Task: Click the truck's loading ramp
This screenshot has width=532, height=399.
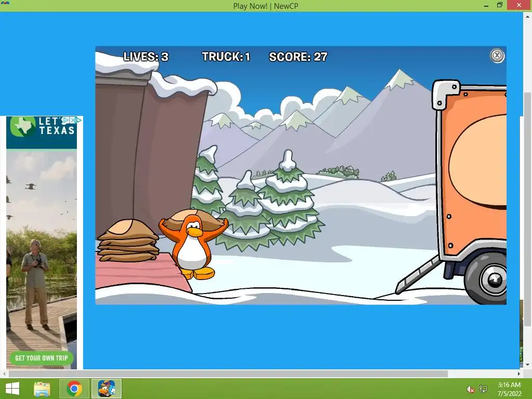Action: pyautogui.click(x=418, y=274)
